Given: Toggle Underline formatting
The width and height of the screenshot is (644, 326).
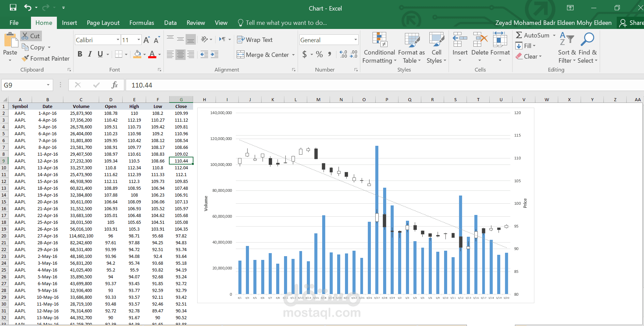Looking at the screenshot, I should click(x=100, y=54).
